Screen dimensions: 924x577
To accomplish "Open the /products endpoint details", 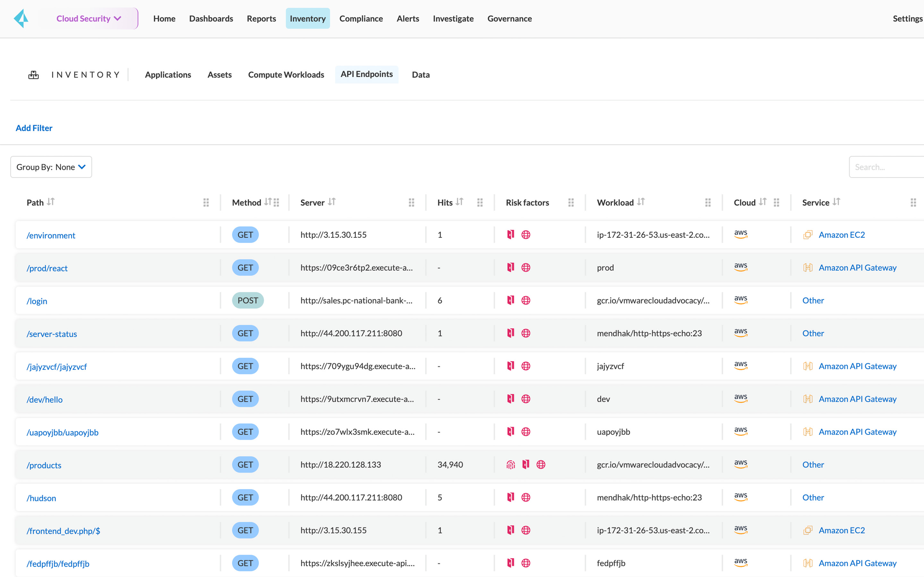I will 44,465.
